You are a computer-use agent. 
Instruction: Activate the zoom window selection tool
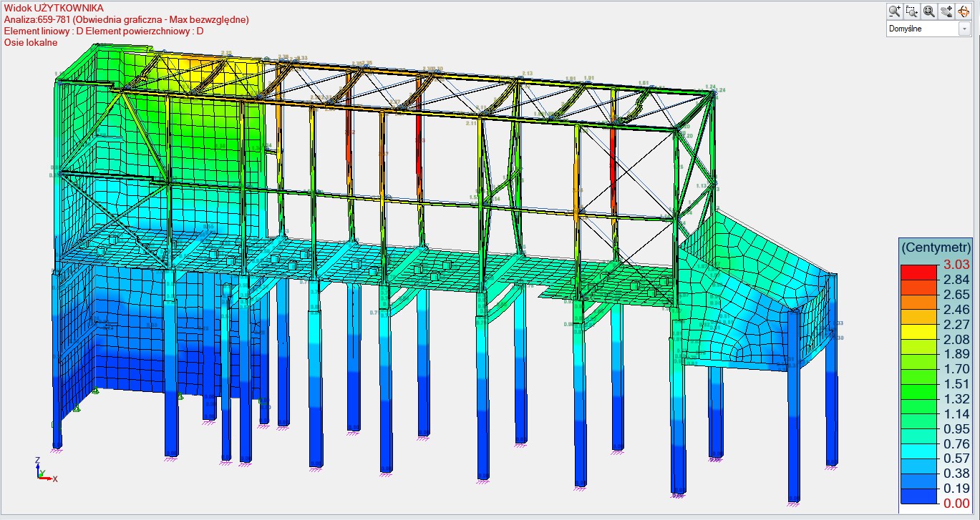click(912, 11)
